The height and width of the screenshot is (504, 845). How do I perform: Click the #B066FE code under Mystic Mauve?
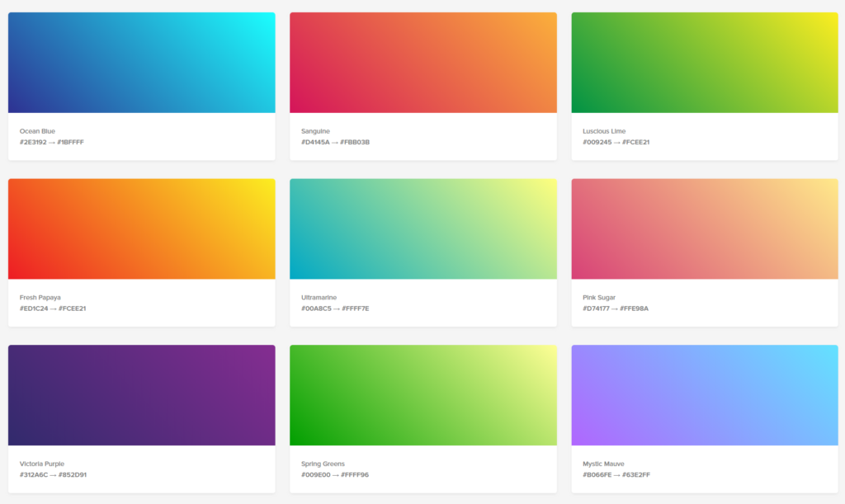coord(595,474)
